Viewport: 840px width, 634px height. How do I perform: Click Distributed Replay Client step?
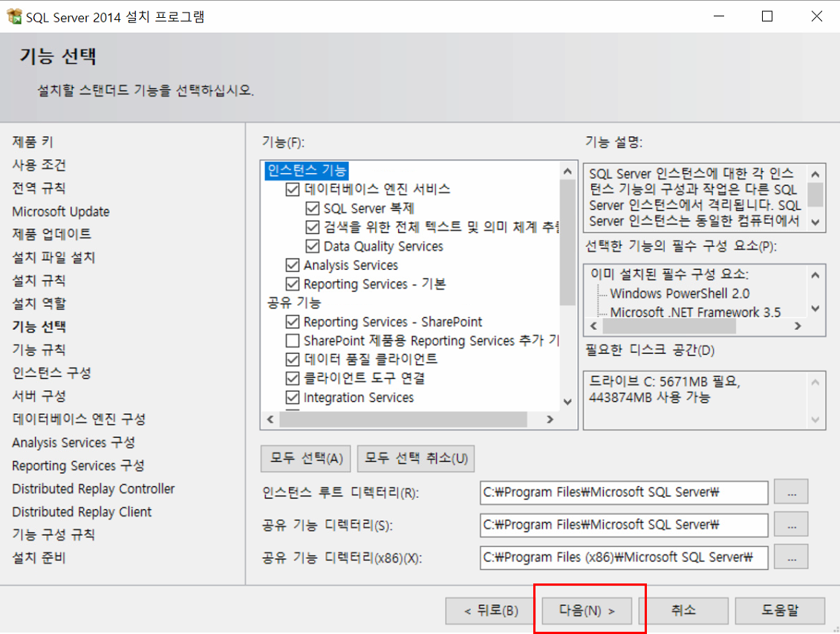[82, 512]
